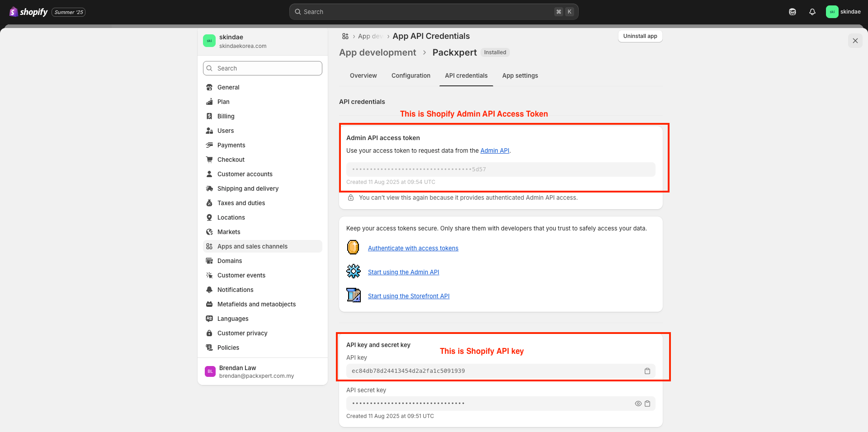Open the Languages icon
This screenshot has width=868, height=432.
(209, 319)
